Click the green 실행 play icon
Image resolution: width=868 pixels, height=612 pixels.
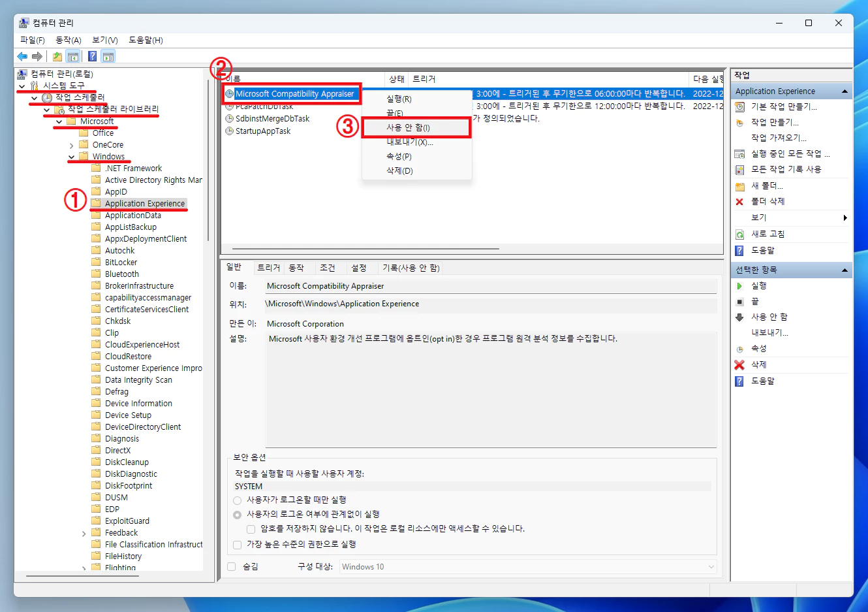point(739,286)
